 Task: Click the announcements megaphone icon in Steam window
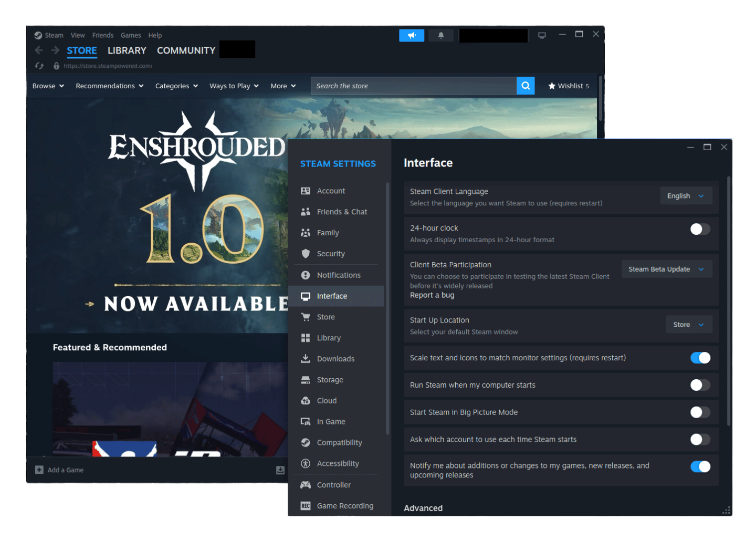(x=412, y=35)
